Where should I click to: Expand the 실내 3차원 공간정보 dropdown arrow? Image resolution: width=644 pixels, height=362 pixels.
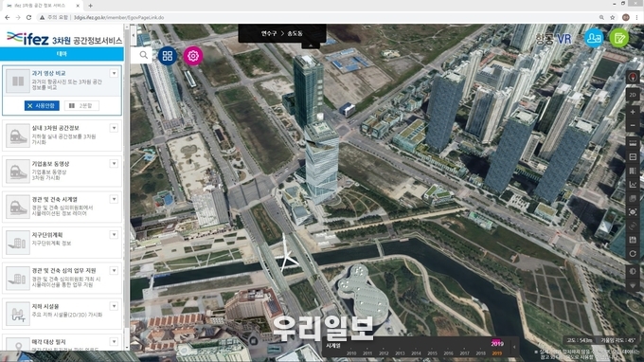114,128
